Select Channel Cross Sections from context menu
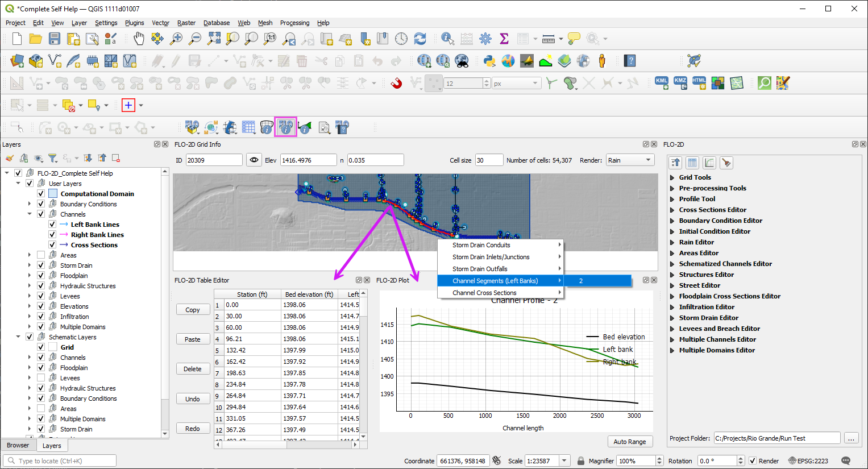868x469 pixels. pos(484,293)
